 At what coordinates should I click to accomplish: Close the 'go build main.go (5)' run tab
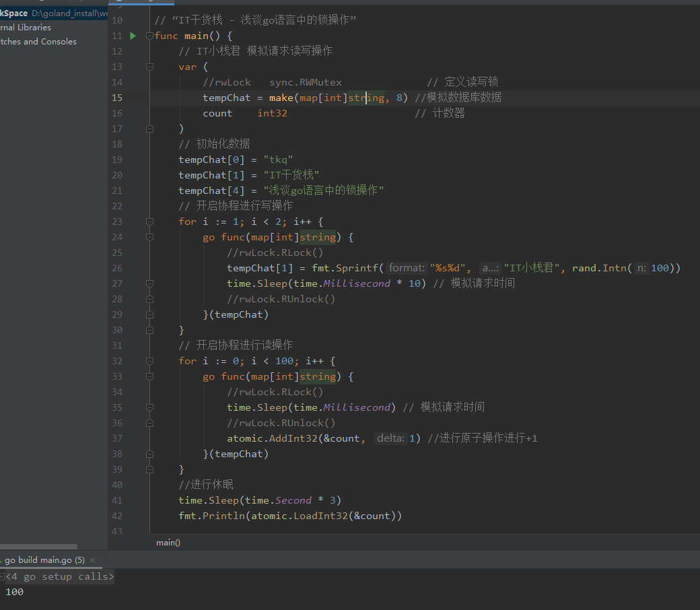click(x=92, y=560)
